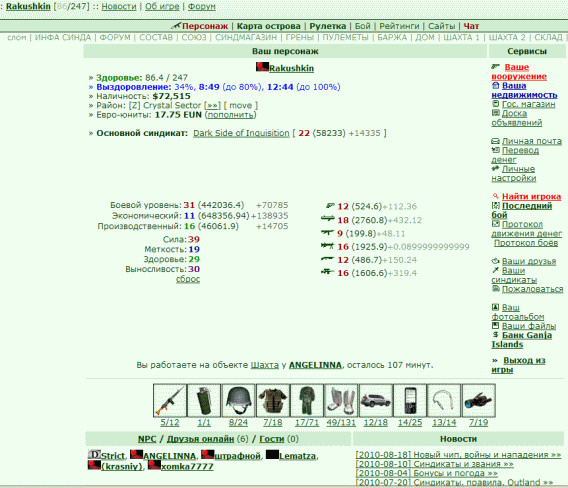The height and width of the screenshot is (488, 568).
Task: Open Чат menu item
Action: 471,26
